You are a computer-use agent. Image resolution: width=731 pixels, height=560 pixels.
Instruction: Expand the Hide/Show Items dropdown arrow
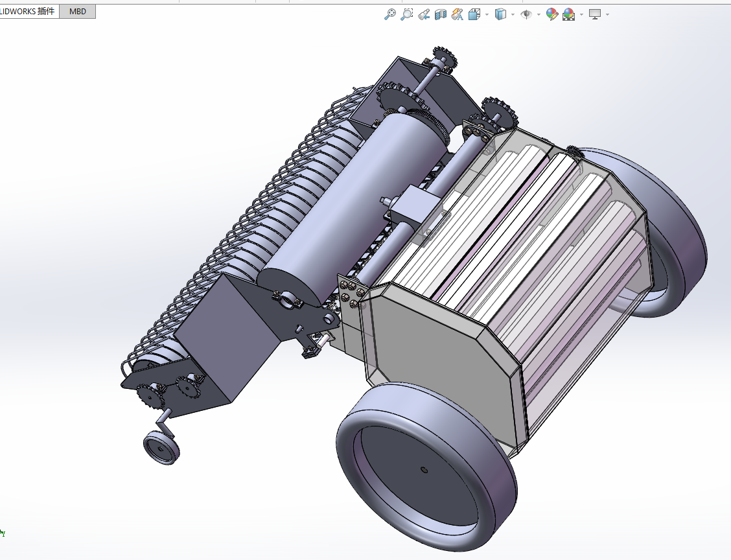click(539, 14)
